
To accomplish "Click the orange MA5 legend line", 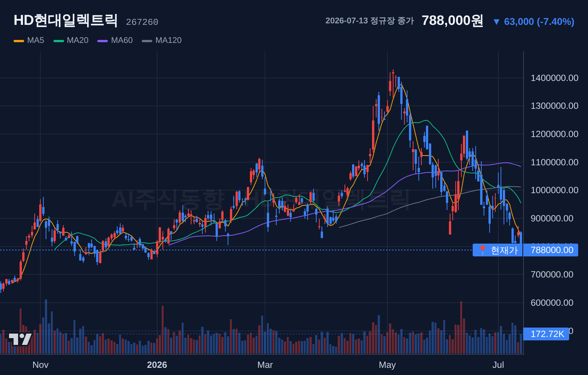I will 19,41.
